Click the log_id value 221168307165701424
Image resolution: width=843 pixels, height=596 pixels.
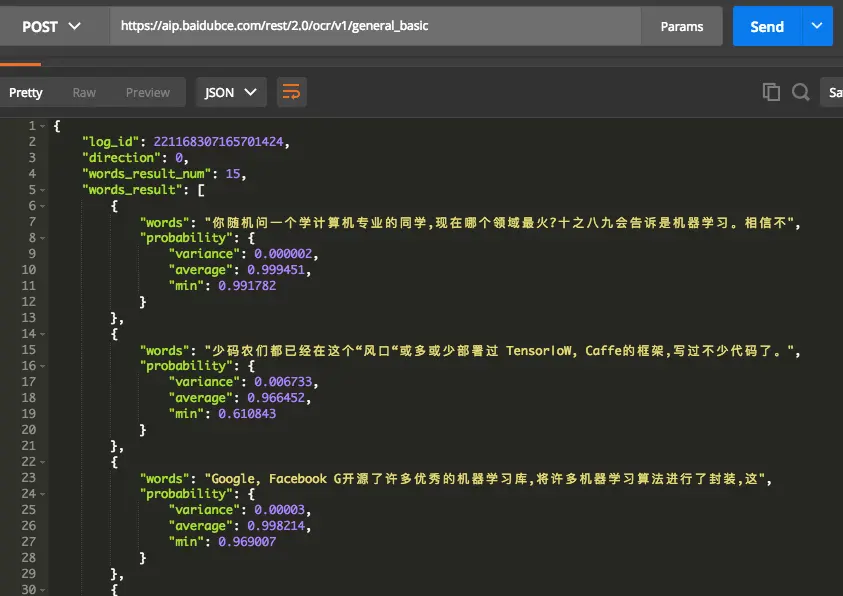(218, 141)
